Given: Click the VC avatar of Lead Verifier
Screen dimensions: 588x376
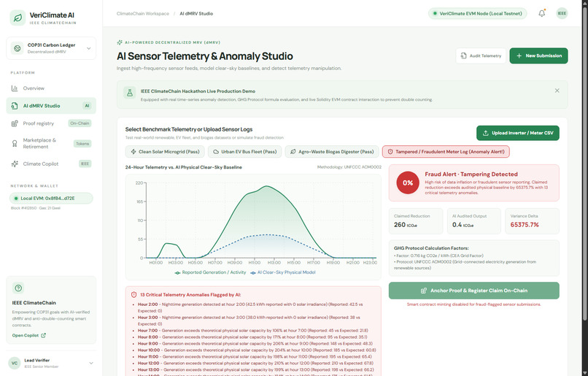Looking at the screenshot, I should click(15, 364).
